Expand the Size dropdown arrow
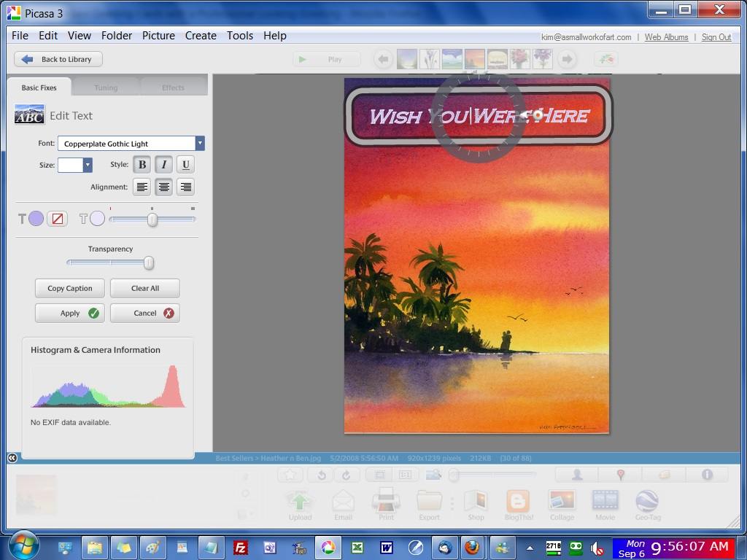The height and width of the screenshot is (560, 747). point(88,165)
